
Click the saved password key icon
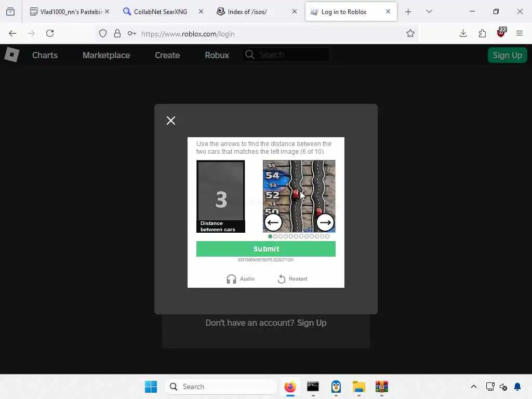click(x=131, y=34)
